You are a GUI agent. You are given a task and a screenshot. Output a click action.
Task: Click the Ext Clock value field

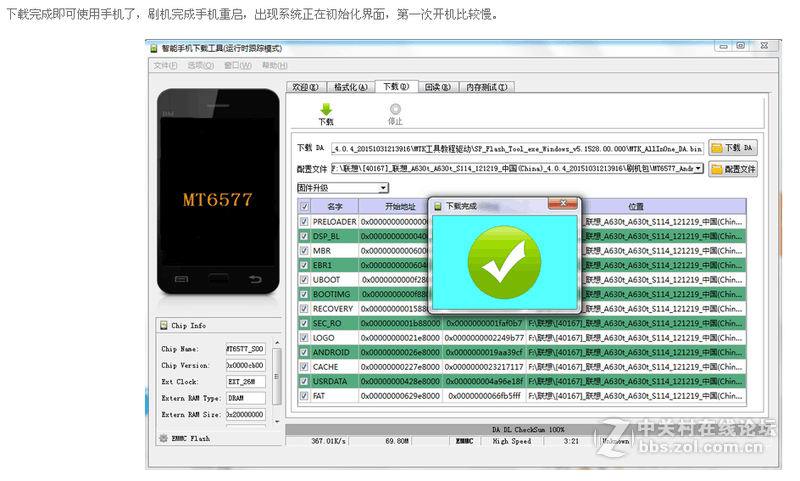pos(245,382)
